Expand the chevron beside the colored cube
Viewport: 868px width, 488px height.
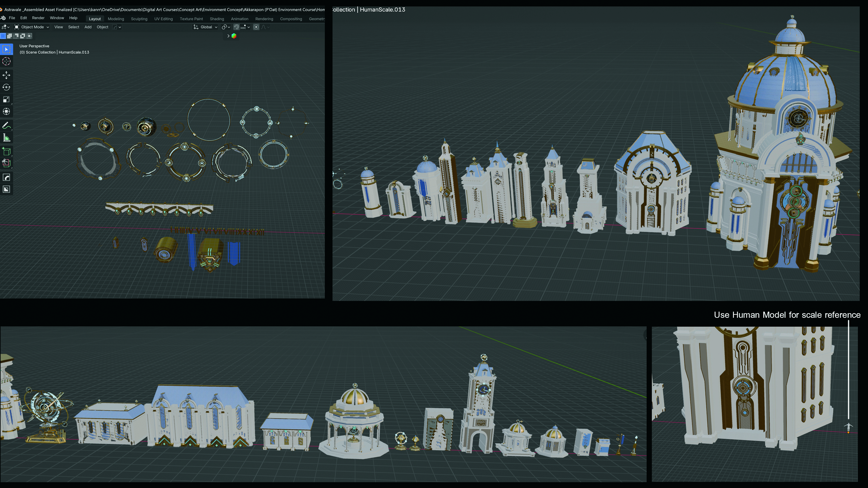[228, 36]
